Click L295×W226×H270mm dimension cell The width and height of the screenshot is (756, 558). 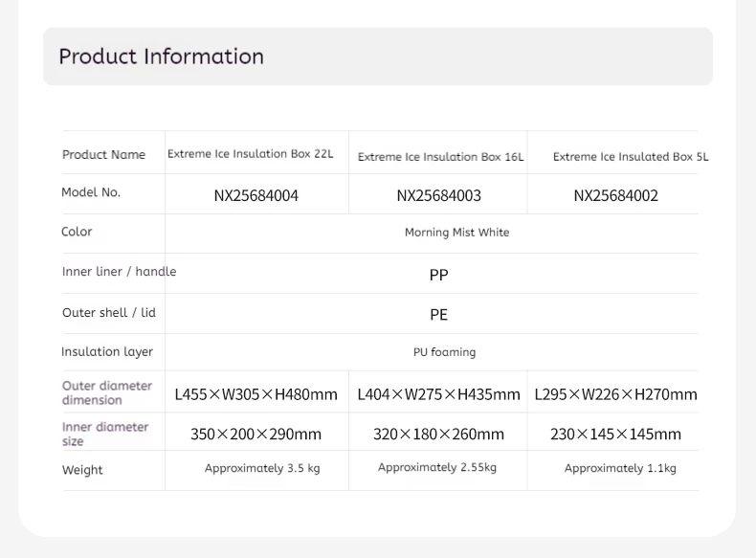(x=615, y=394)
